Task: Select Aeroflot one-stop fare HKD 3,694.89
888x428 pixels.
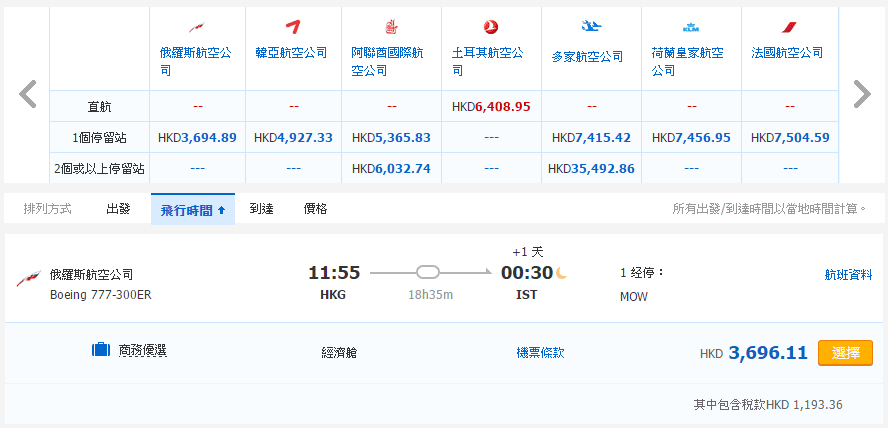Action: pyautogui.click(x=197, y=137)
